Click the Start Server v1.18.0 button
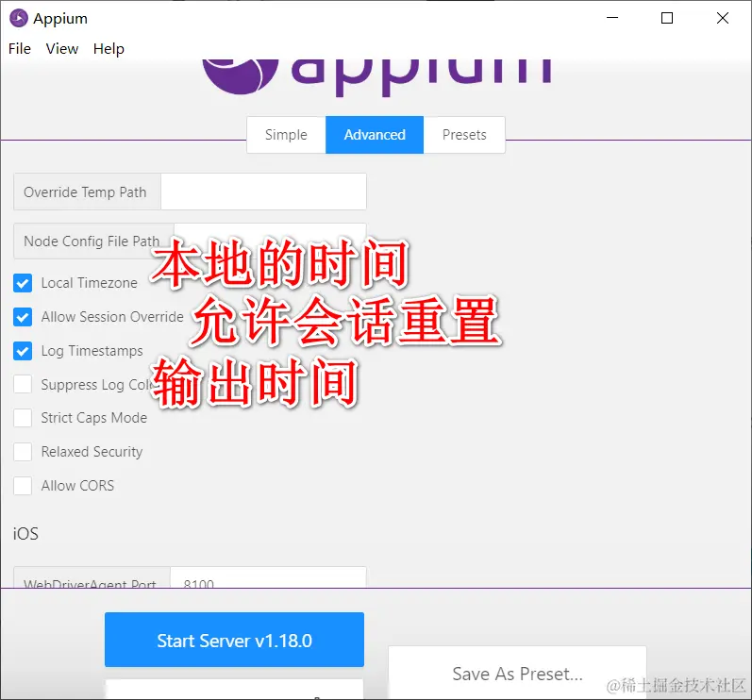The height and width of the screenshot is (700, 752). click(x=235, y=640)
